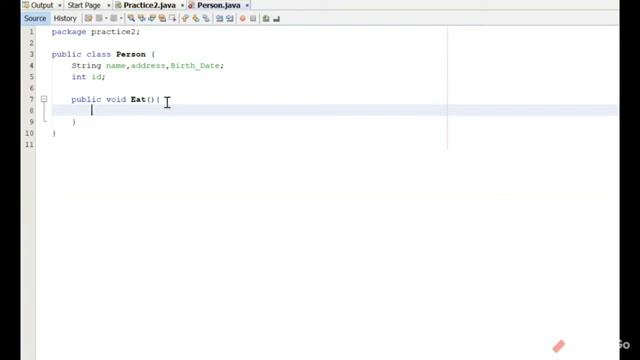The height and width of the screenshot is (360, 640).
Task: Click the class name 'Person' in the code
Action: click(131, 54)
